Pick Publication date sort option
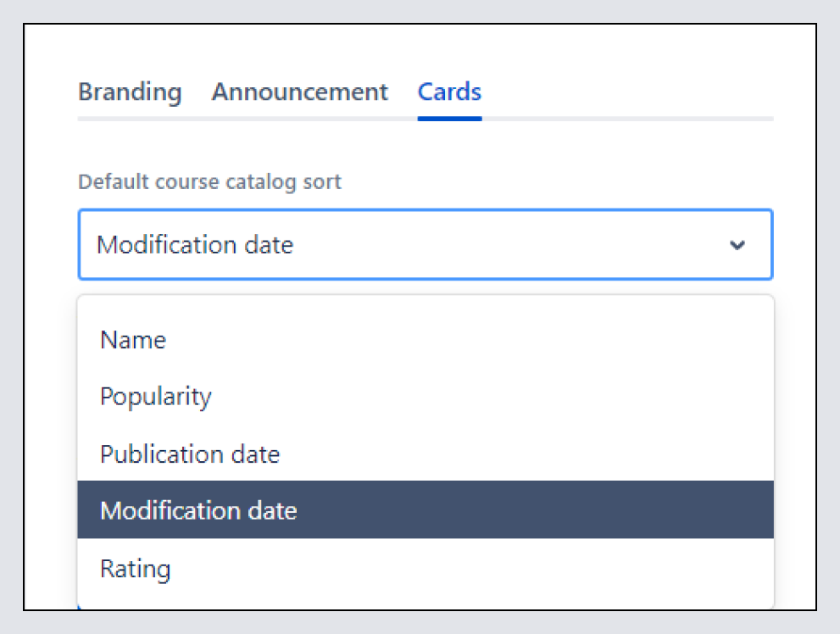840x634 pixels. (x=190, y=453)
